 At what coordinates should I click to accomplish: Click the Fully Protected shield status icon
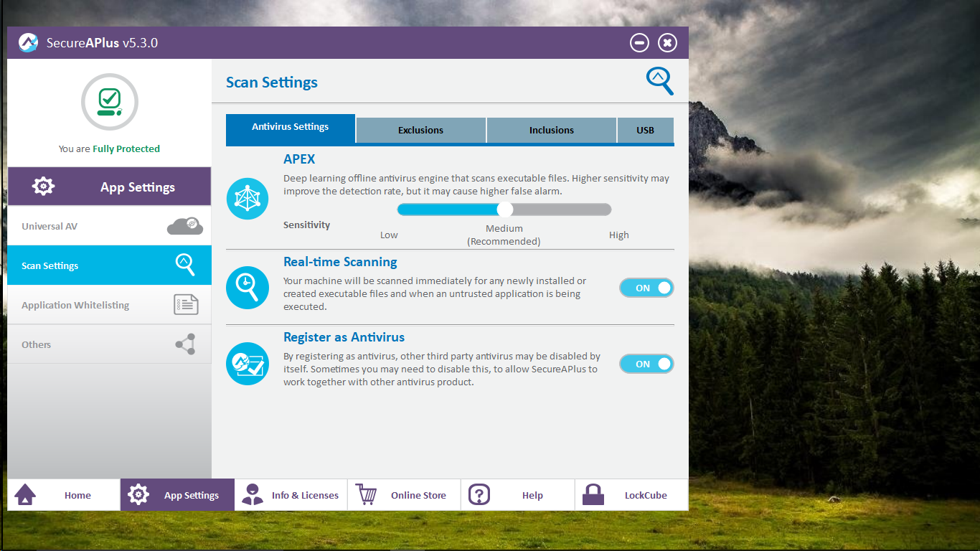tap(110, 102)
